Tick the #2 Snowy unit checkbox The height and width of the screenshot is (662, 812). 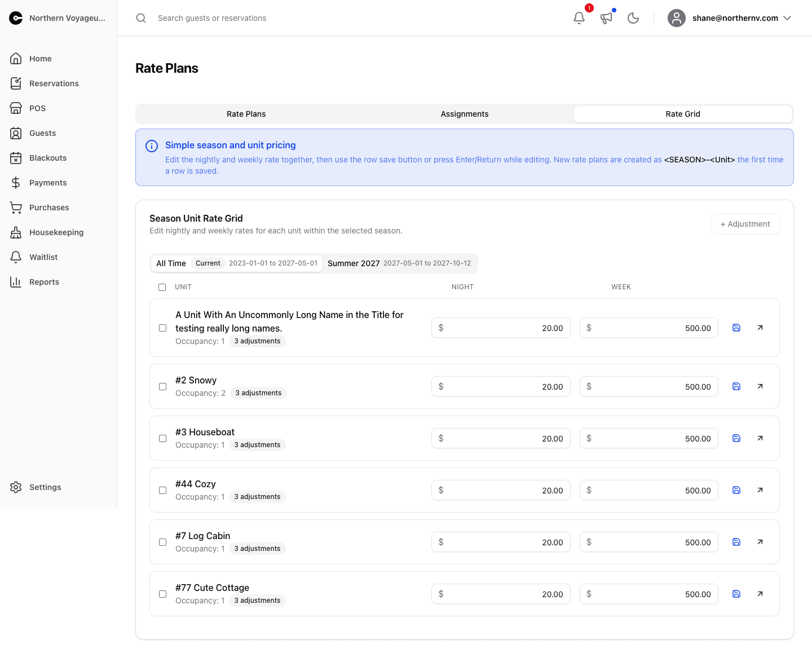click(163, 386)
